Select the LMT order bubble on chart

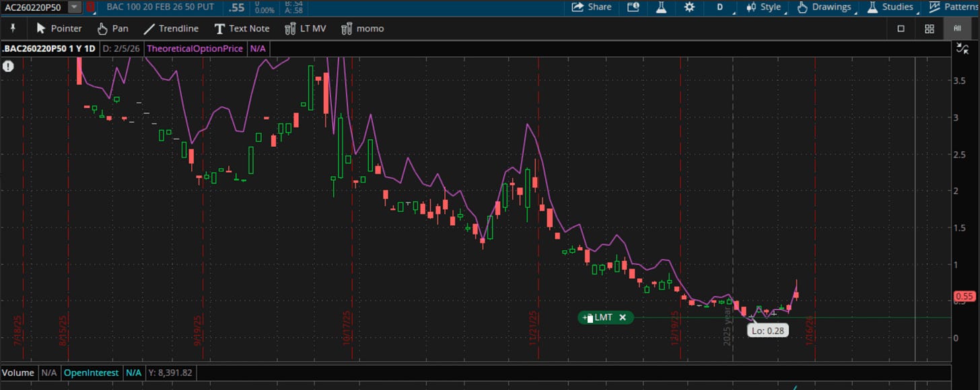605,317
